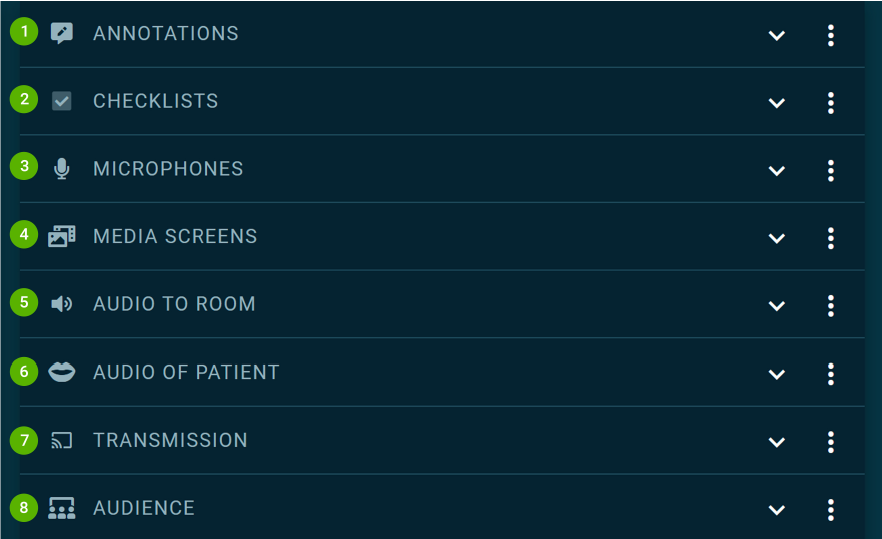This screenshot has height=539, width=882.
Task: Expand the Transmission section chevron
Action: point(777,442)
